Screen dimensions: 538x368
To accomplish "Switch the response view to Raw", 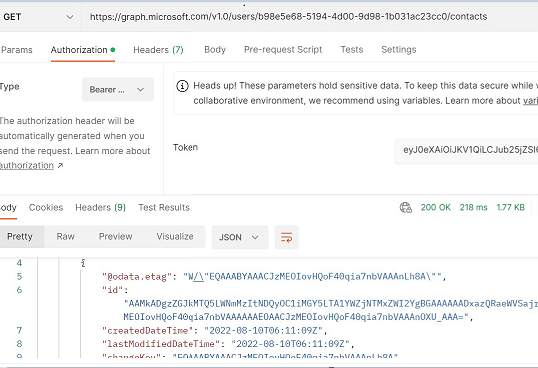I will 66,237.
